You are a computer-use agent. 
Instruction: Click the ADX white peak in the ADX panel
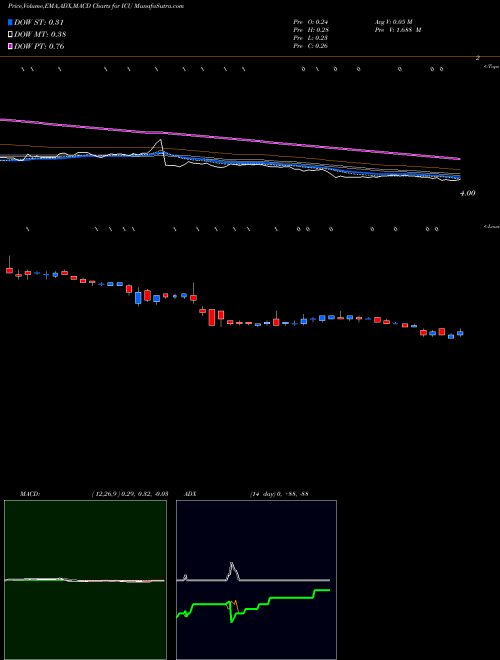231,570
